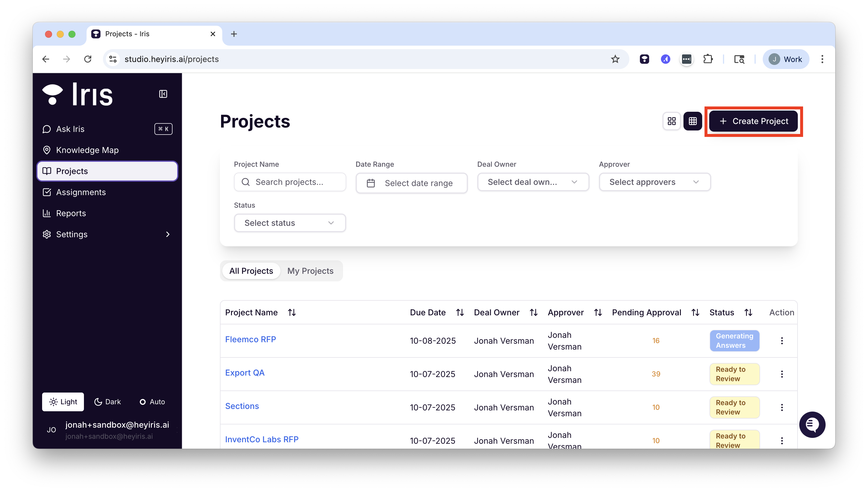The width and height of the screenshot is (868, 492).
Task: Open the date range picker
Action: pyautogui.click(x=411, y=183)
